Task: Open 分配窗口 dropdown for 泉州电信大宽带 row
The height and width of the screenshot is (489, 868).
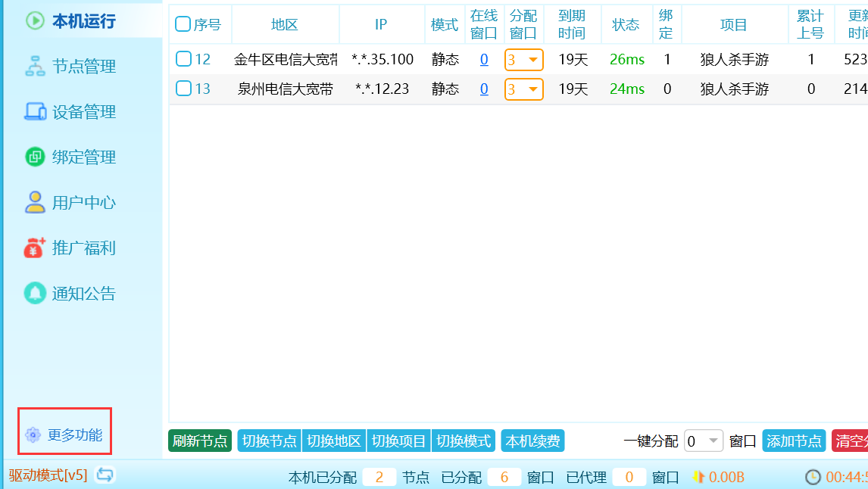Action: (x=533, y=89)
